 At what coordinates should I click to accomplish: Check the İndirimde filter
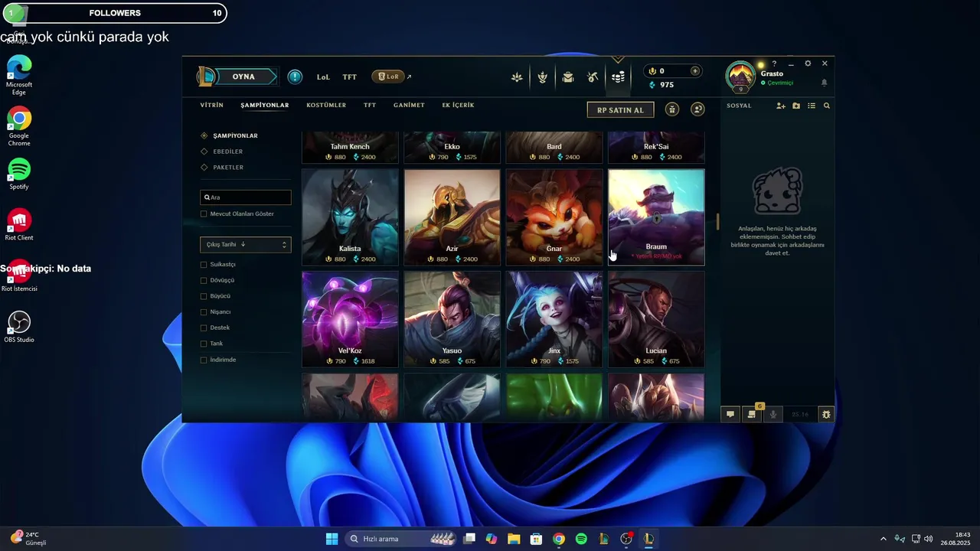coord(204,360)
